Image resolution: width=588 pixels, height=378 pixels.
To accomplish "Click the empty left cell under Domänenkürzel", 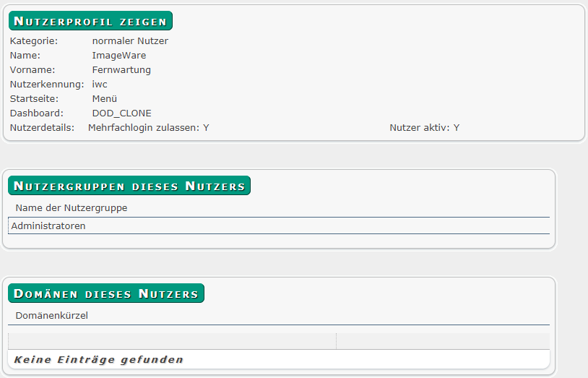I will click(x=172, y=341).
